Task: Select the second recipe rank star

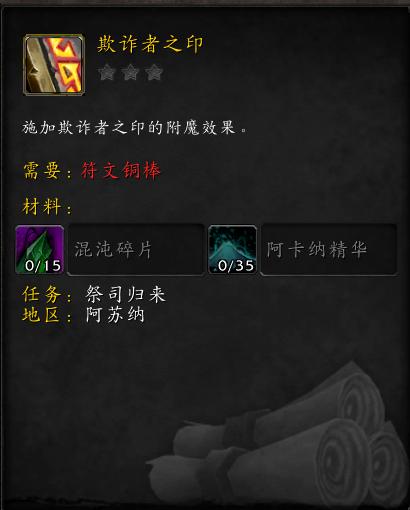Action: click(x=130, y=73)
